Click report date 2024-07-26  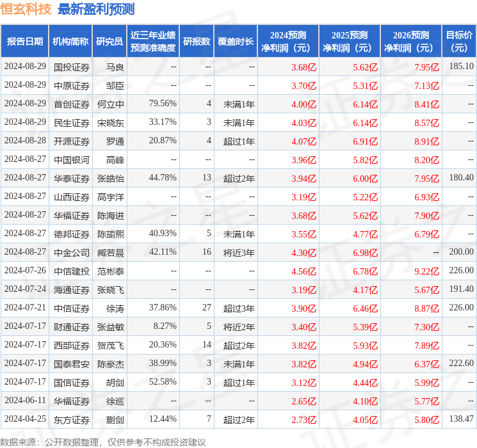25,270
